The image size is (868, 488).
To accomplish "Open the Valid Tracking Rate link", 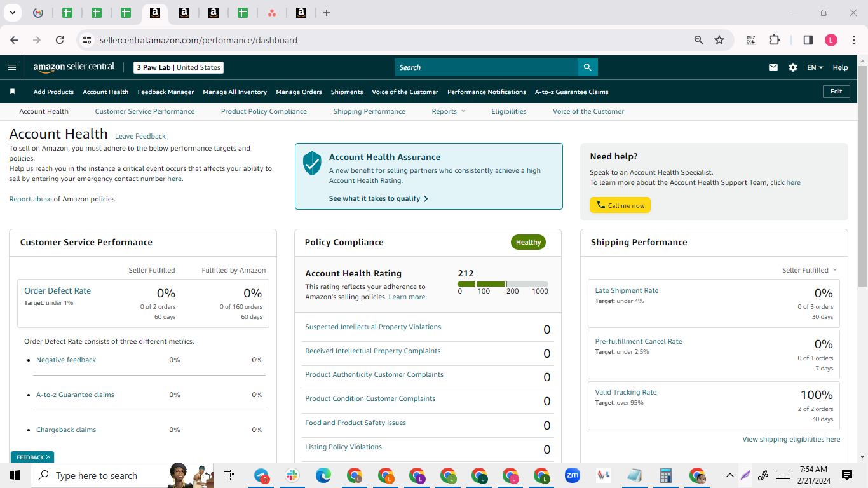I will (626, 392).
